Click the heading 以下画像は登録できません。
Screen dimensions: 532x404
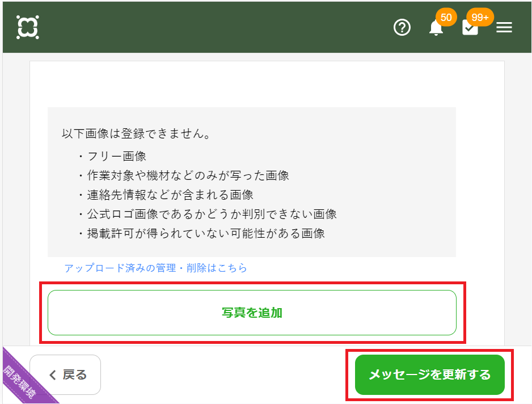[x=137, y=135]
